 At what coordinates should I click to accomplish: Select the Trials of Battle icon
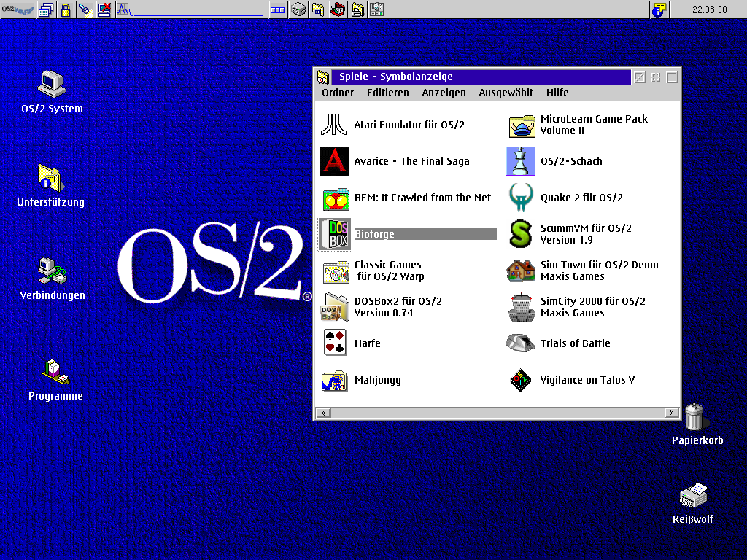tap(520, 343)
